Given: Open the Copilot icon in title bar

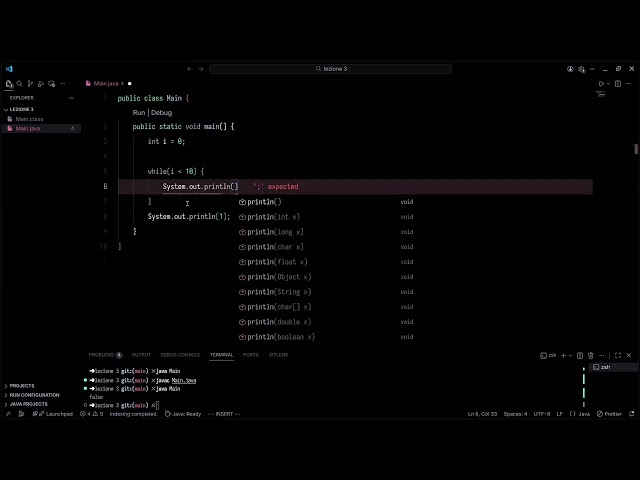Looking at the screenshot, I should 570,69.
